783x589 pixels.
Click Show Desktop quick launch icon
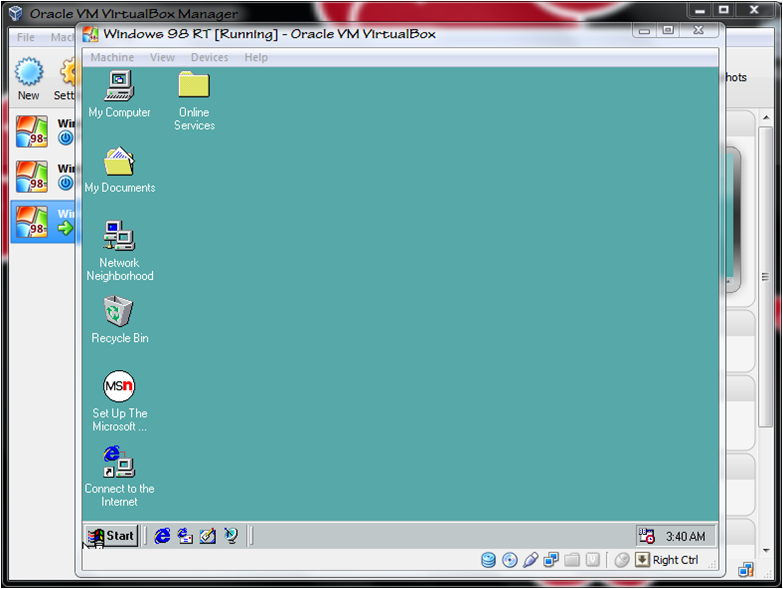click(x=208, y=536)
